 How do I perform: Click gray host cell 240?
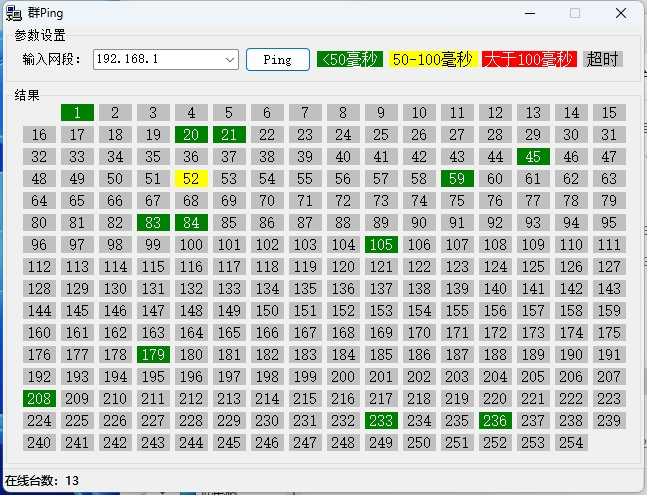tap(39, 443)
